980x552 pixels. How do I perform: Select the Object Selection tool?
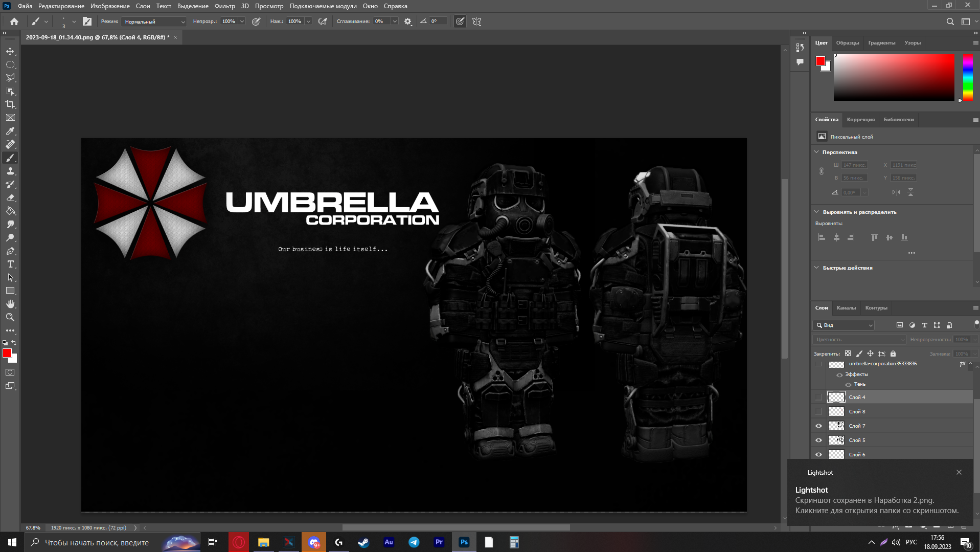pyautogui.click(x=10, y=91)
